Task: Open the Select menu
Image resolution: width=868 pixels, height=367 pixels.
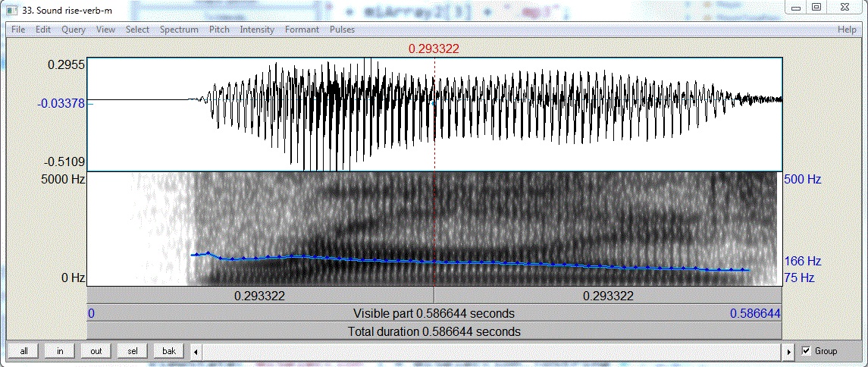Action: click(138, 30)
